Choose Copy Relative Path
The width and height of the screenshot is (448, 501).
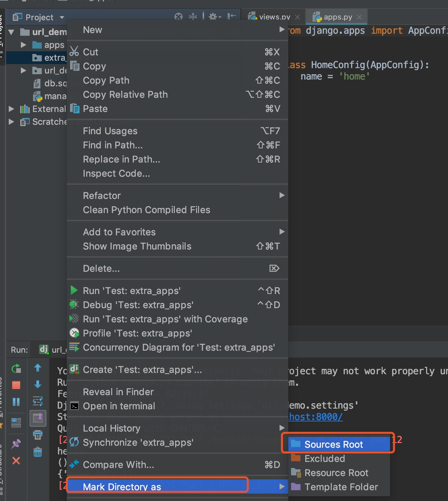pos(178,94)
